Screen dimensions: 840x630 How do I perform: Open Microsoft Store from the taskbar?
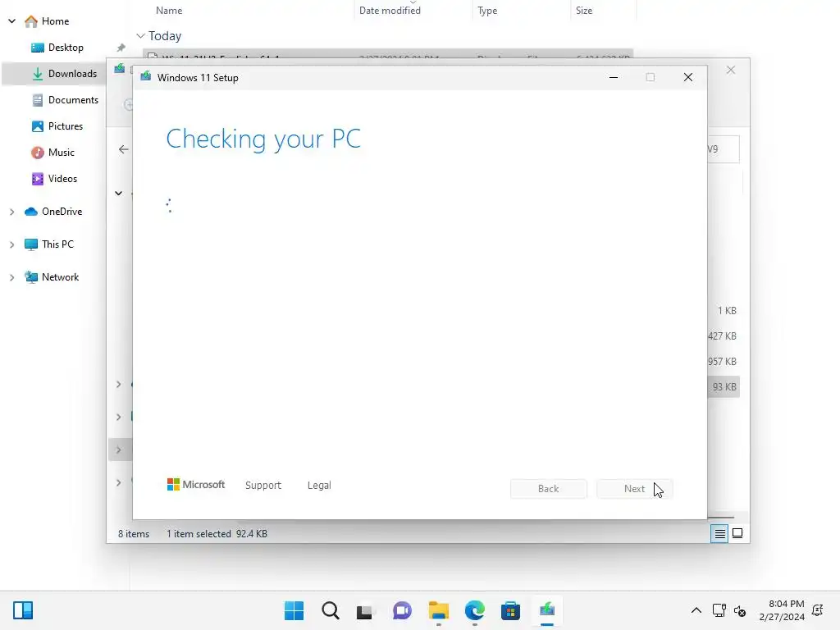click(510, 610)
